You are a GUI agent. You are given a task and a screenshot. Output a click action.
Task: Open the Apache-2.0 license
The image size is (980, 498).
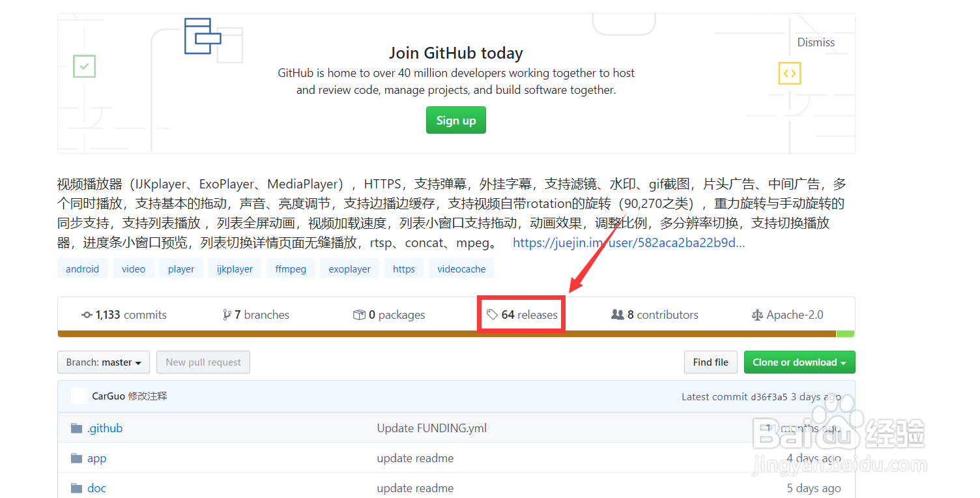click(787, 315)
